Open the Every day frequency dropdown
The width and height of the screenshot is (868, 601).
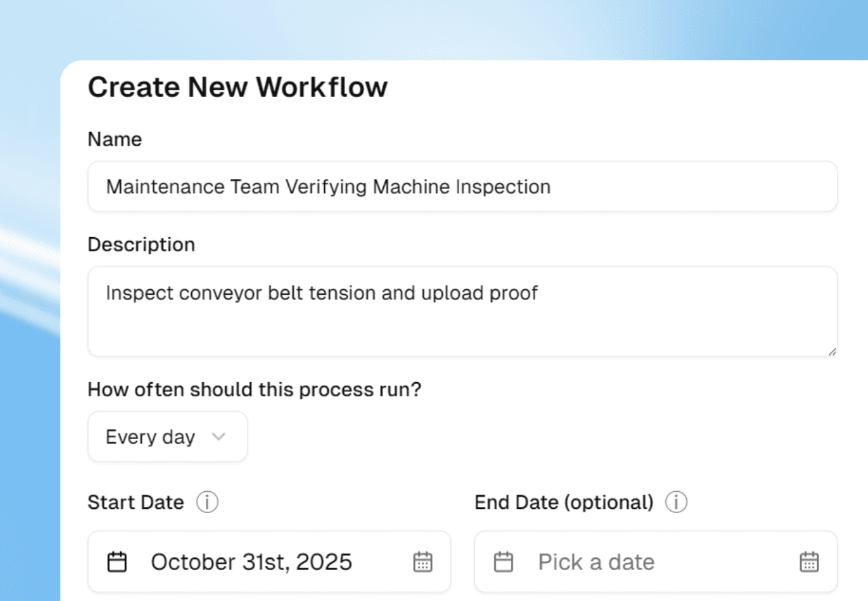167,437
